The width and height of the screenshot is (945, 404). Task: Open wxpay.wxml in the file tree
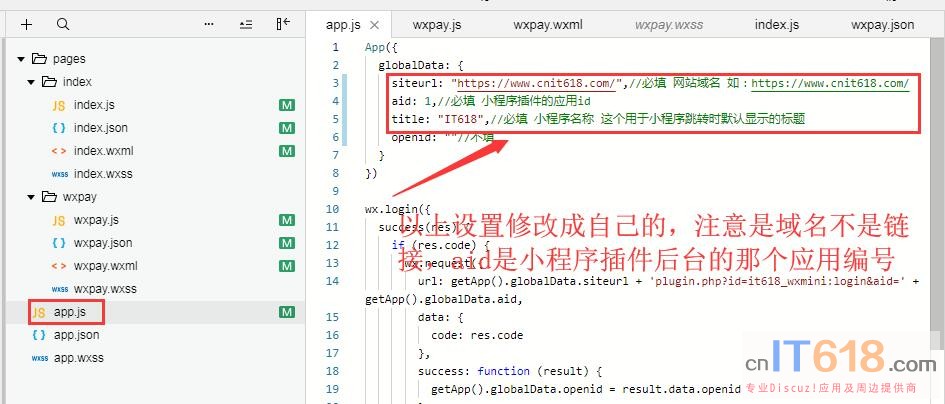(x=105, y=266)
